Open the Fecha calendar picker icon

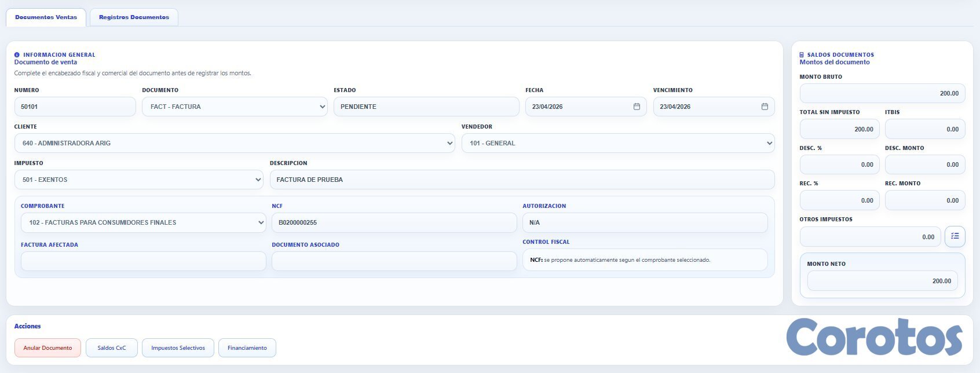(x=637, y=107)
